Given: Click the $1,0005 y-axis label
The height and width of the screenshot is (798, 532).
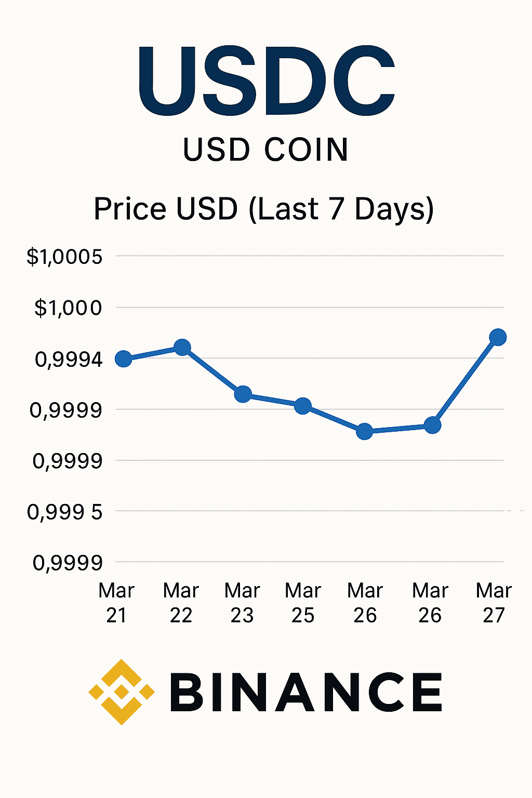Looking at the screenshot, I should [64, 257].
